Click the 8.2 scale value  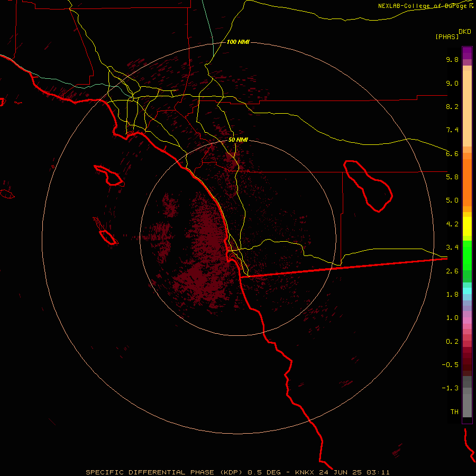click(452, 106)
